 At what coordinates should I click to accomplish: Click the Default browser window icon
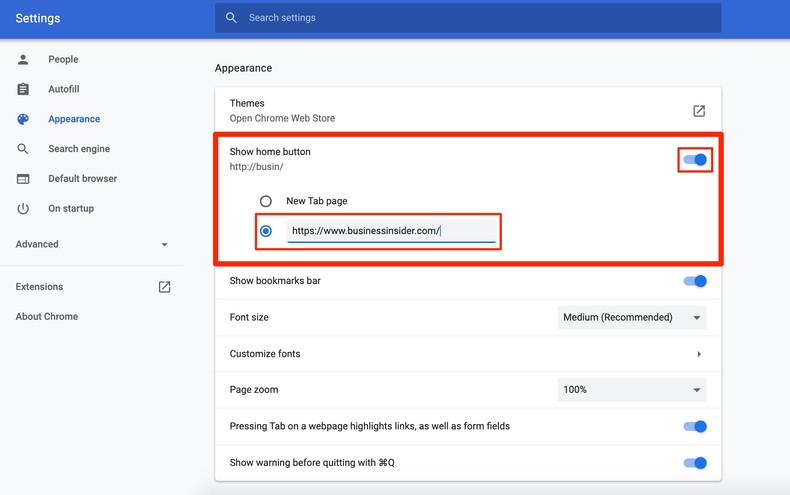pos(23,179)
